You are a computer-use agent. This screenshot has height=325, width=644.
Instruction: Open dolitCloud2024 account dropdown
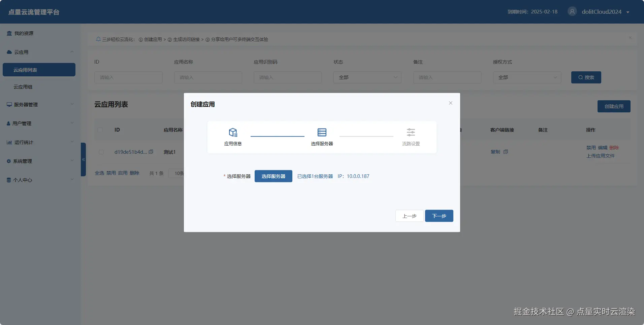point(605,12)
